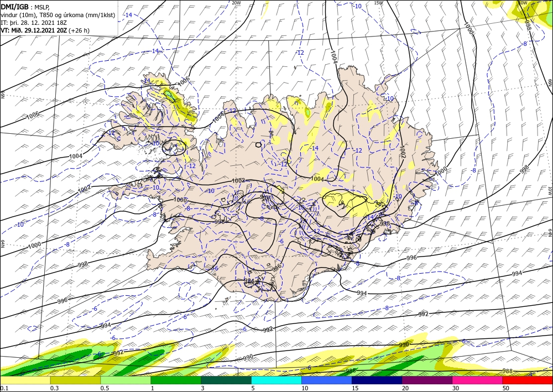Click the legend value "0.5"

(x=105, y=388)
